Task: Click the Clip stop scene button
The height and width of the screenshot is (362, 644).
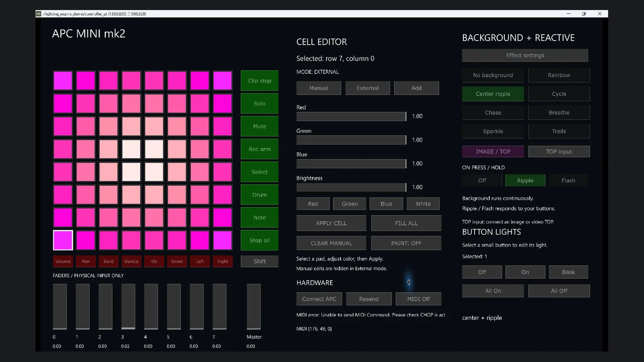Action: pyautogui.click(x=260, y=81)
